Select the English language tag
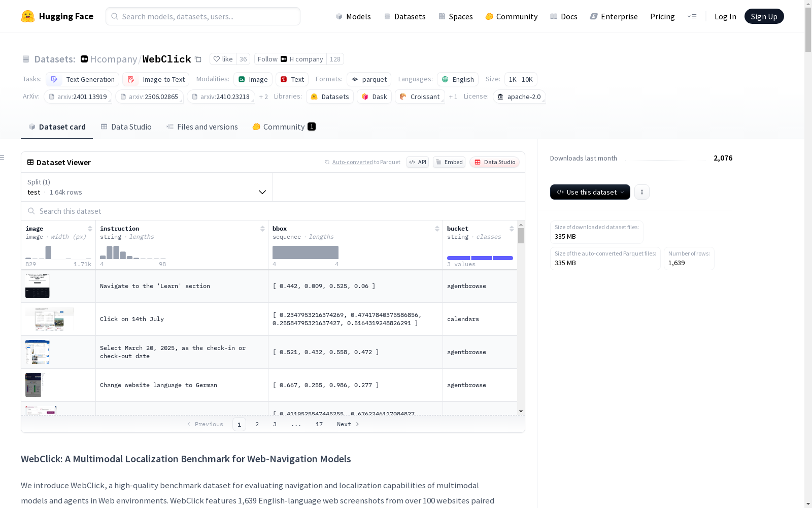This screenshot has width=812, height=508. tap(458, 79)
